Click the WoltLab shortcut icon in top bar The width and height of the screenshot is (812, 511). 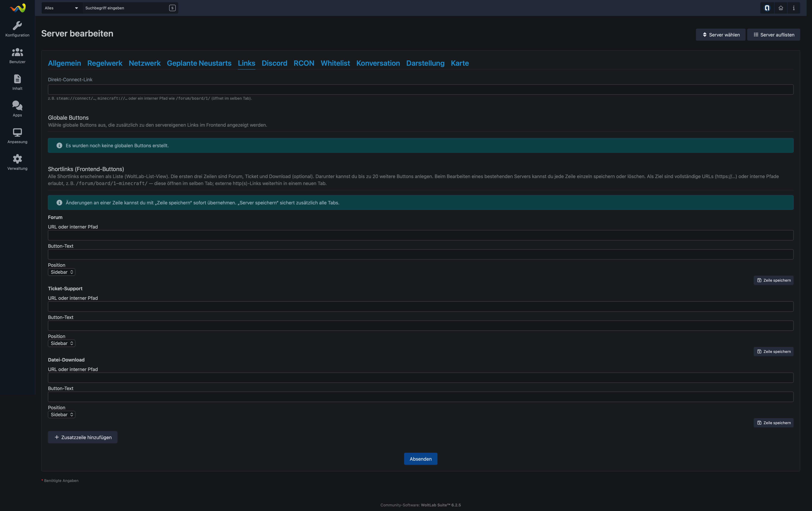[x=767, y=8]
